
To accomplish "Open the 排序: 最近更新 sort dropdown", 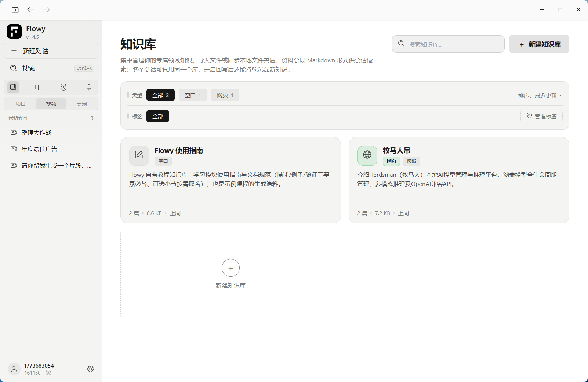I will pos(540,95).
